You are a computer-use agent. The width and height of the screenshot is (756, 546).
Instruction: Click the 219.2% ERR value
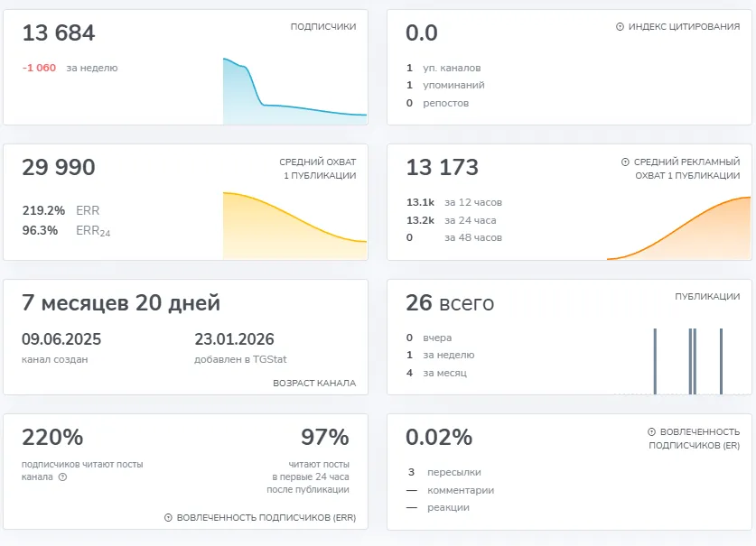tap(43, 210)
